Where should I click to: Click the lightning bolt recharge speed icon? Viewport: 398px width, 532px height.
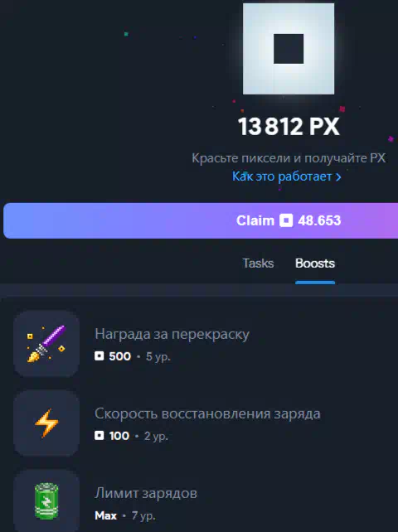[x=46, y=423]
